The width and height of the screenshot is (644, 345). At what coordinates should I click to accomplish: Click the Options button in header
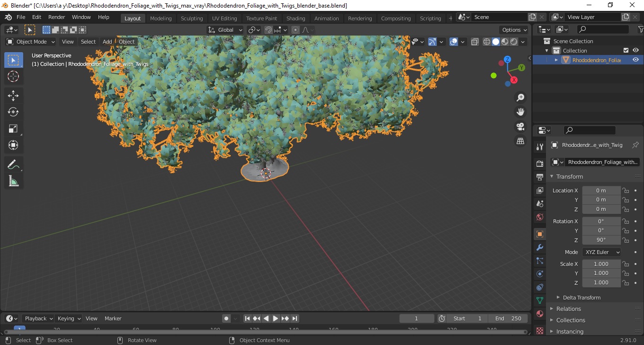click(x=515, y=30)
